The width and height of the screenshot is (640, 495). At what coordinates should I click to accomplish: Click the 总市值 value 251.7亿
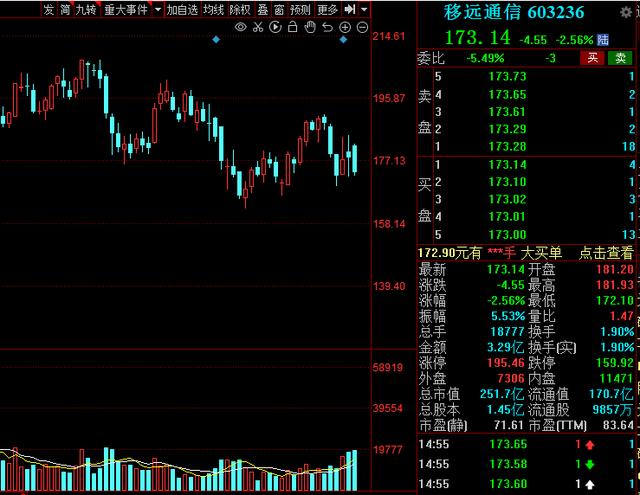502,394
